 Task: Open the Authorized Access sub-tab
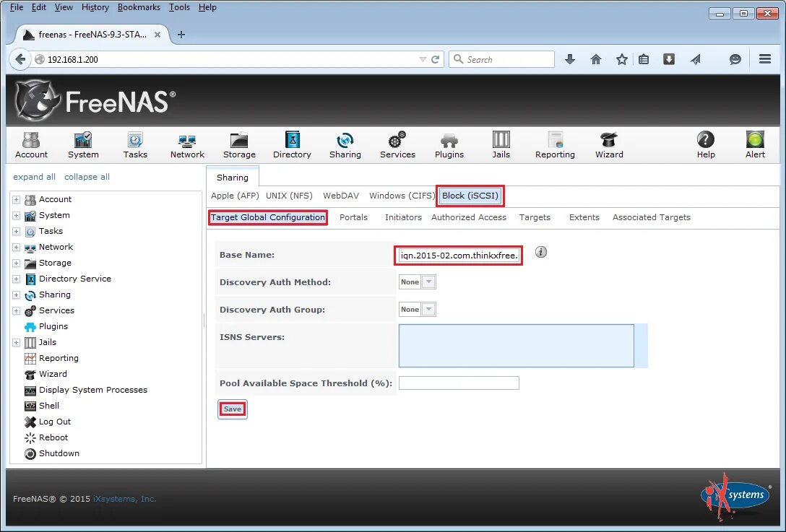tap(469, 217)
